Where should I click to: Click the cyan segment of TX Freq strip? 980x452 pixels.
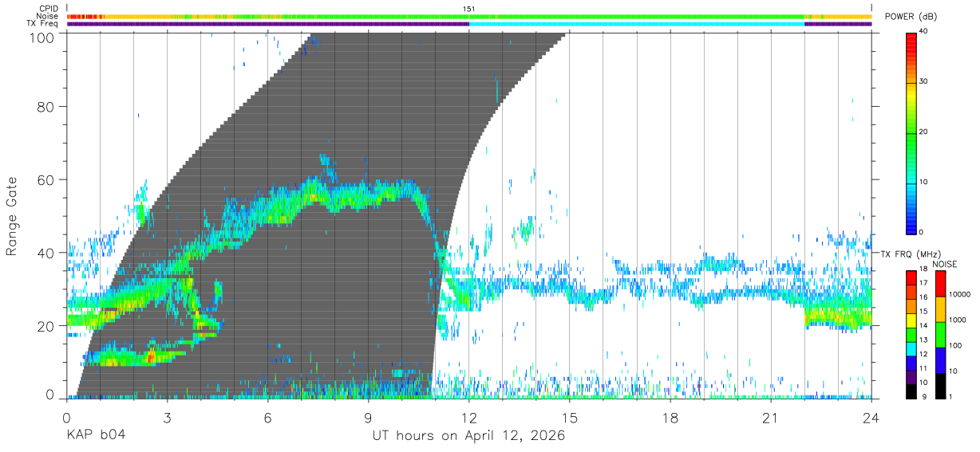637,24
